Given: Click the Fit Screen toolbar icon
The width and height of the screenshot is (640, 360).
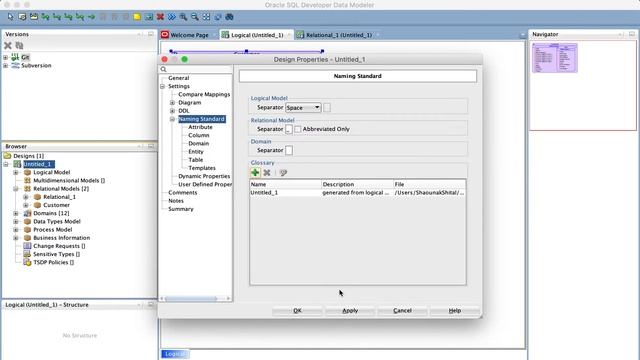Looking at the screenshot, I should point(207,17).
